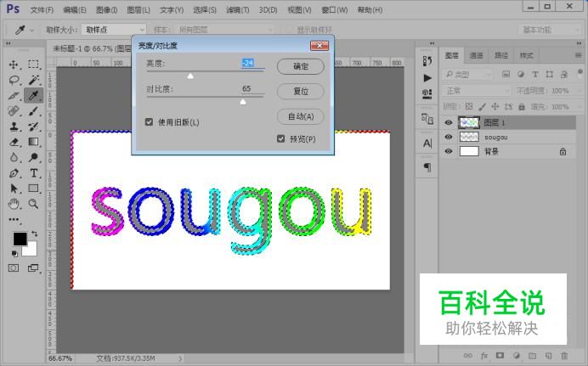The image size is (588, 366).
Task: Open the 样本 所有图层 dropdown
Action: click(x=223, y=30)
